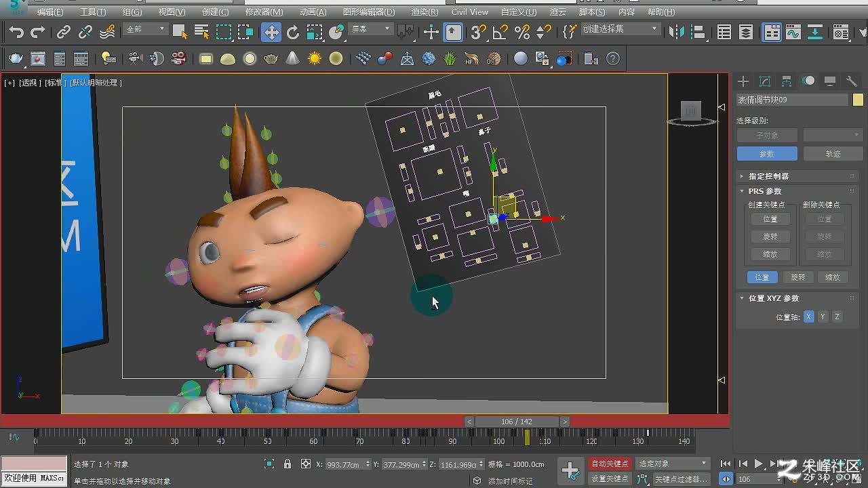This screenshot has width=868, height=488.
Task: Select the X position axis button
Action: [x=808, y=317]
